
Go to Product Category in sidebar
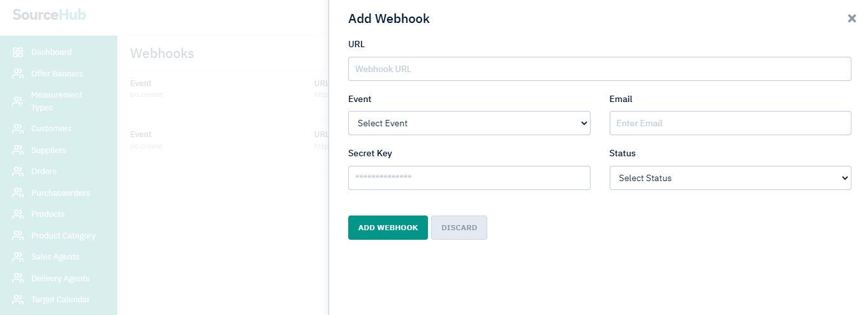pyautogui.click(x=63, y=236)
